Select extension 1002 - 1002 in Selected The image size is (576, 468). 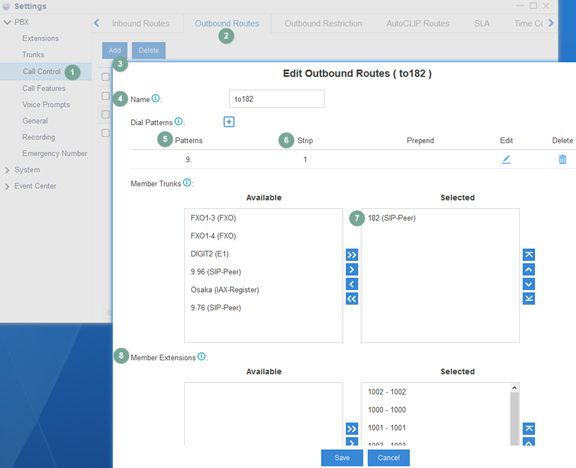(x=387, y=392)
